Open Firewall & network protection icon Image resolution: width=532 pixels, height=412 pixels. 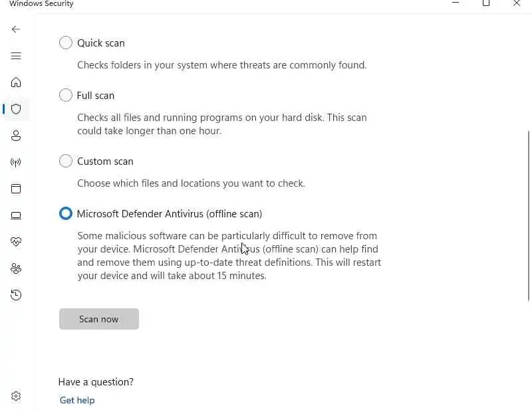click(x=16, y=162)
